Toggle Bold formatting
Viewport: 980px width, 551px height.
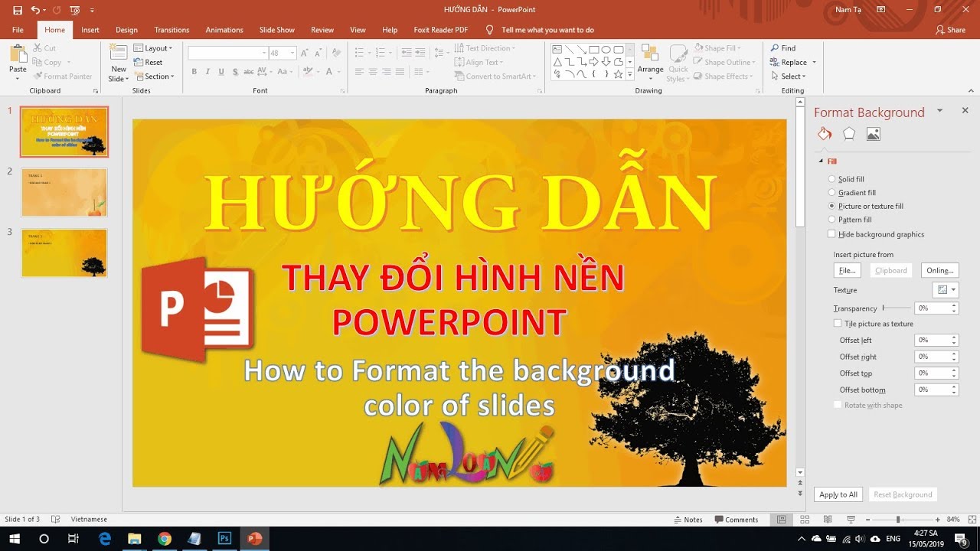pos(194,72)
